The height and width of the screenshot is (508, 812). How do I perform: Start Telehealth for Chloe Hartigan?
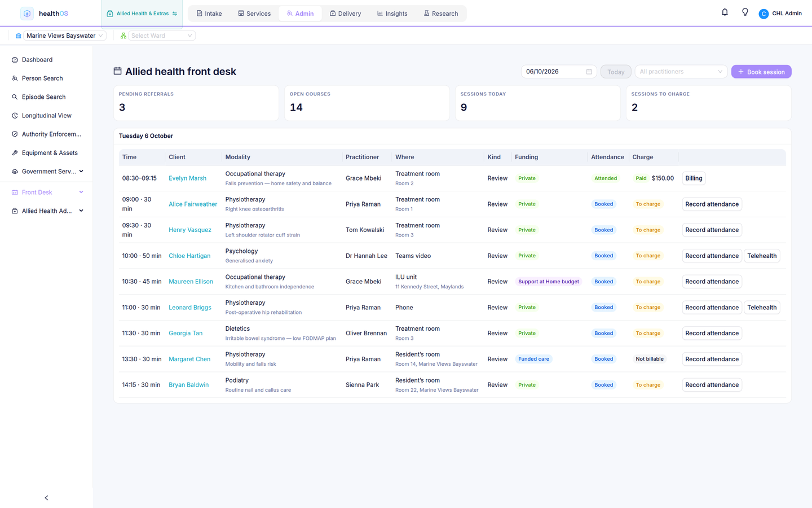762,256
